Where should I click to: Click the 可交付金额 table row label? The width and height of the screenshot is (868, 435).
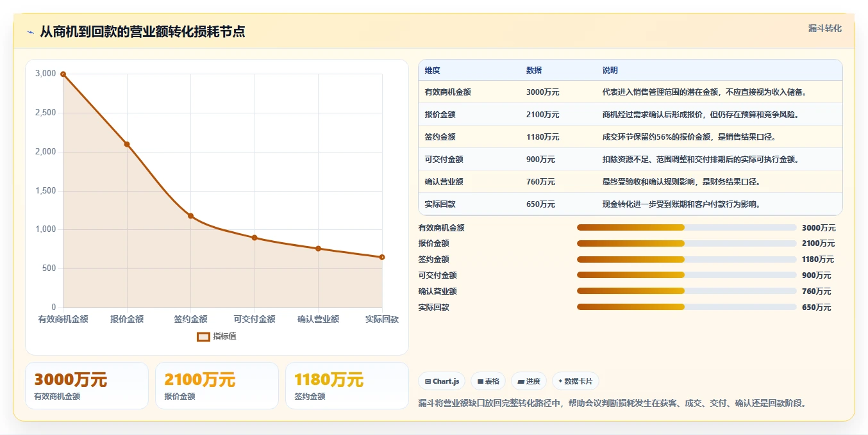444,160
